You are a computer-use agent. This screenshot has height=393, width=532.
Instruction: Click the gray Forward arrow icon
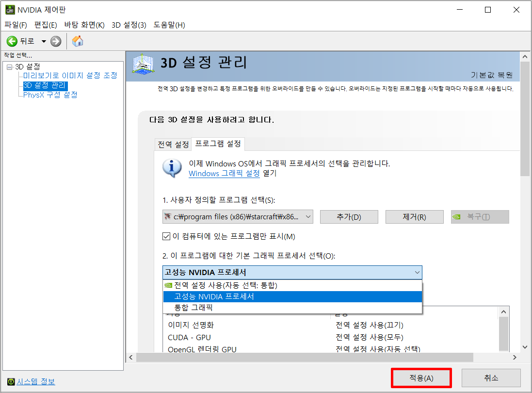[56, 41]
